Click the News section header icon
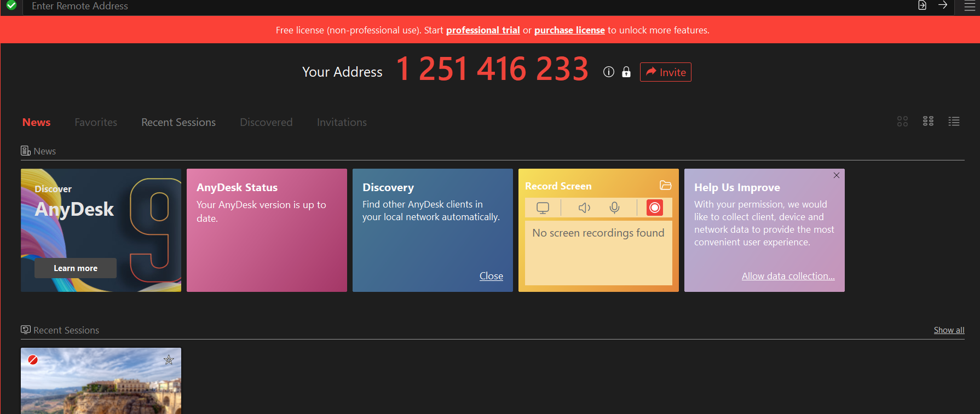980x414 pixels. [x=26, y=151]
